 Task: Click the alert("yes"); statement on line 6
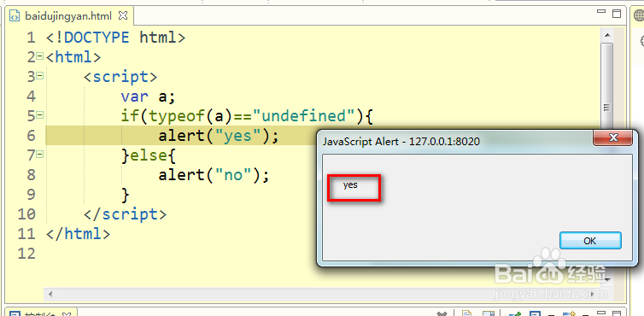[219, 136]
